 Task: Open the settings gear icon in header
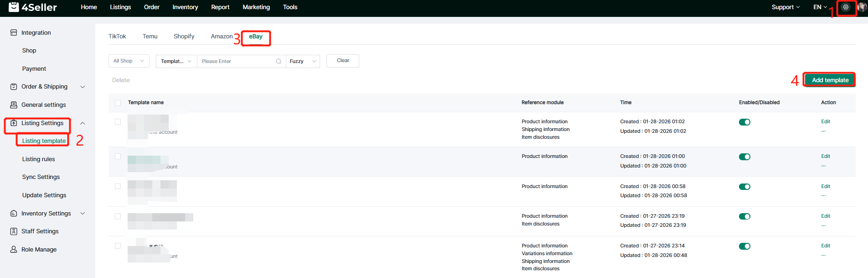click(846, 7)
